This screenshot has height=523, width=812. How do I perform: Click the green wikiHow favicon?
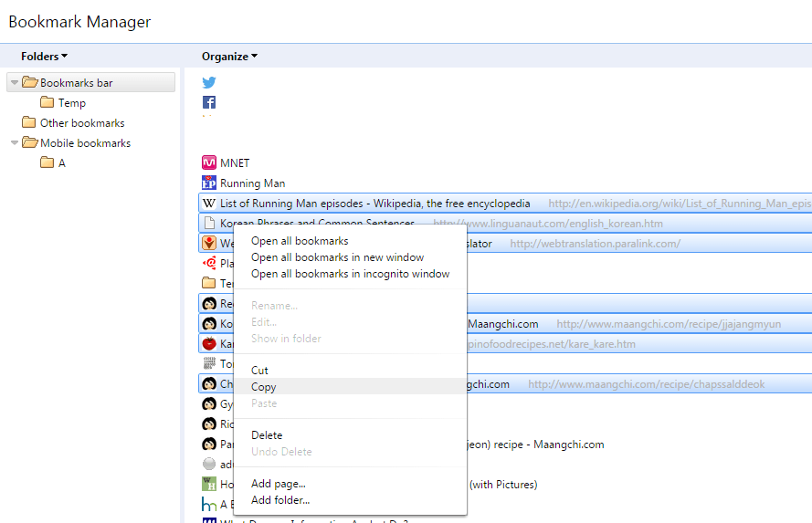pos(209,484)
